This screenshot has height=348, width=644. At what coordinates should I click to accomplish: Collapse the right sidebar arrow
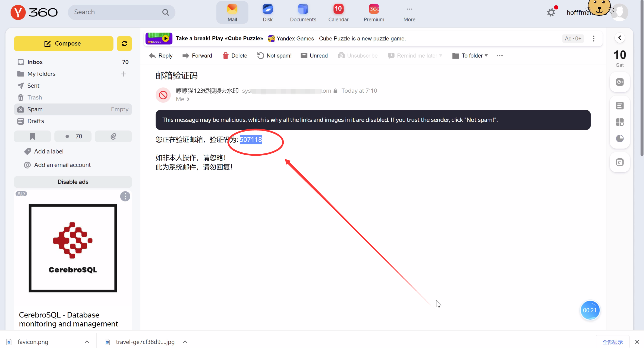click(x=620, y=38)
